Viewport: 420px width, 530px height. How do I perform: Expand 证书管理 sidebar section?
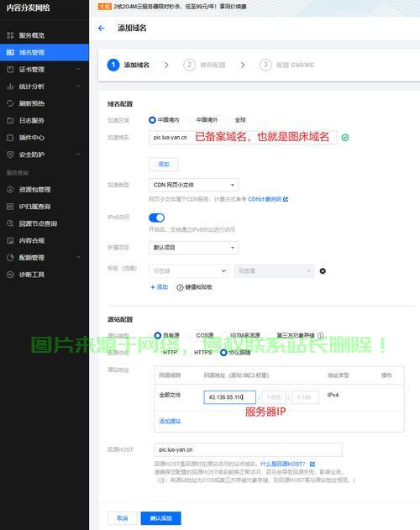pos(45,69)
